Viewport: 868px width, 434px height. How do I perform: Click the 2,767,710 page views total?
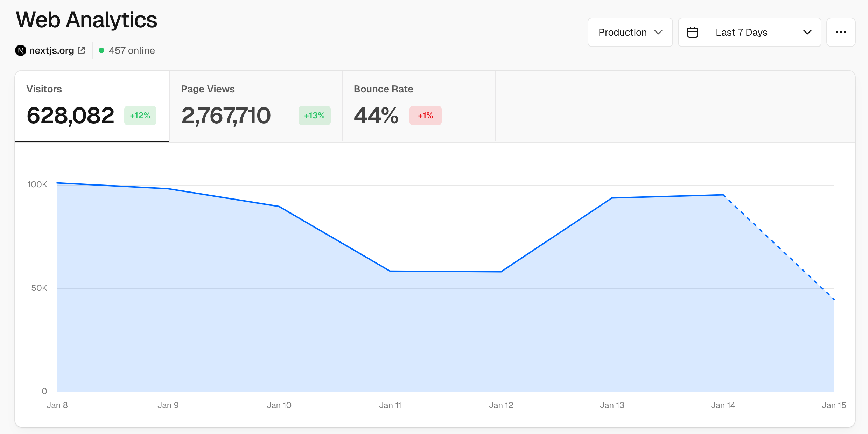226,115
